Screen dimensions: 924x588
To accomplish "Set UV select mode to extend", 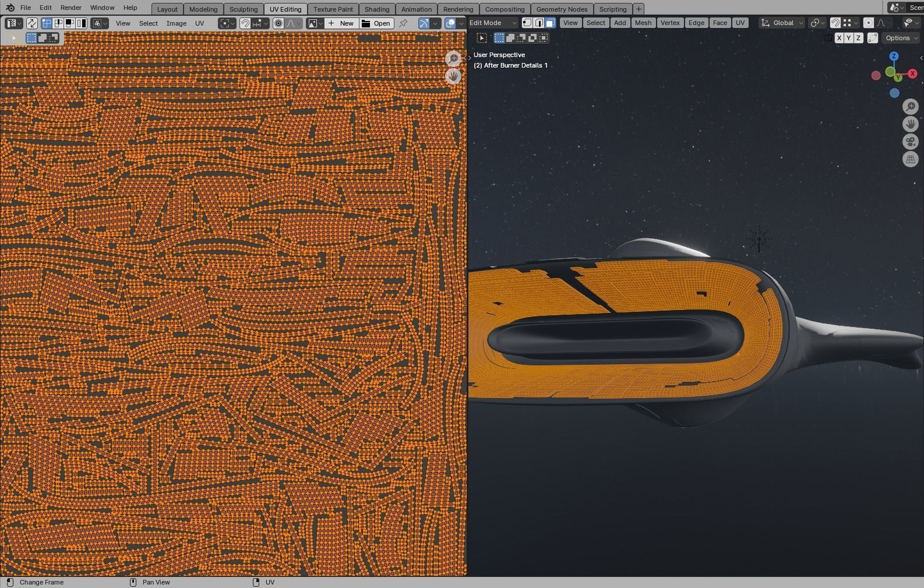I will [43, 38].
